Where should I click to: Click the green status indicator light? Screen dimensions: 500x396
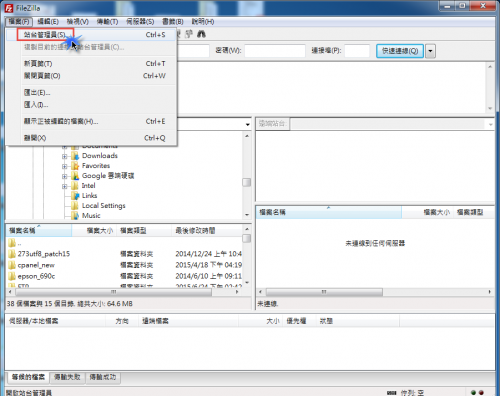[x=473, y=393]
